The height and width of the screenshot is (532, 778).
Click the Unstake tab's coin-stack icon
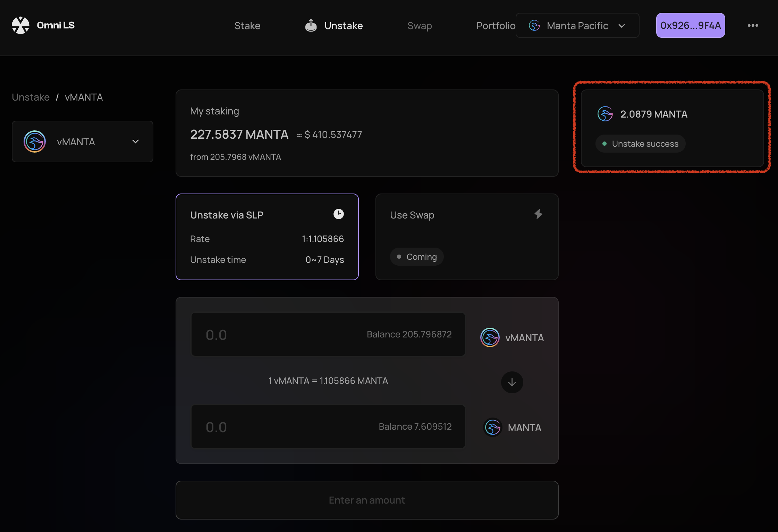311,25
